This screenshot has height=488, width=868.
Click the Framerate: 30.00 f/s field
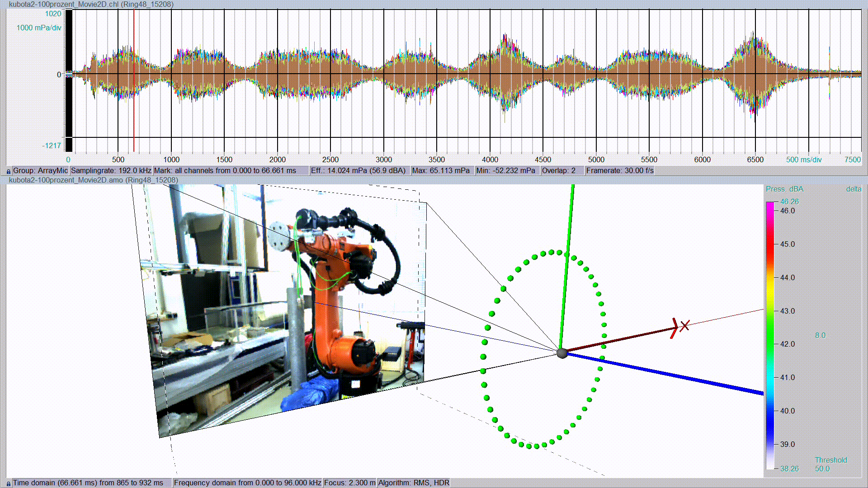click(619, 171)
